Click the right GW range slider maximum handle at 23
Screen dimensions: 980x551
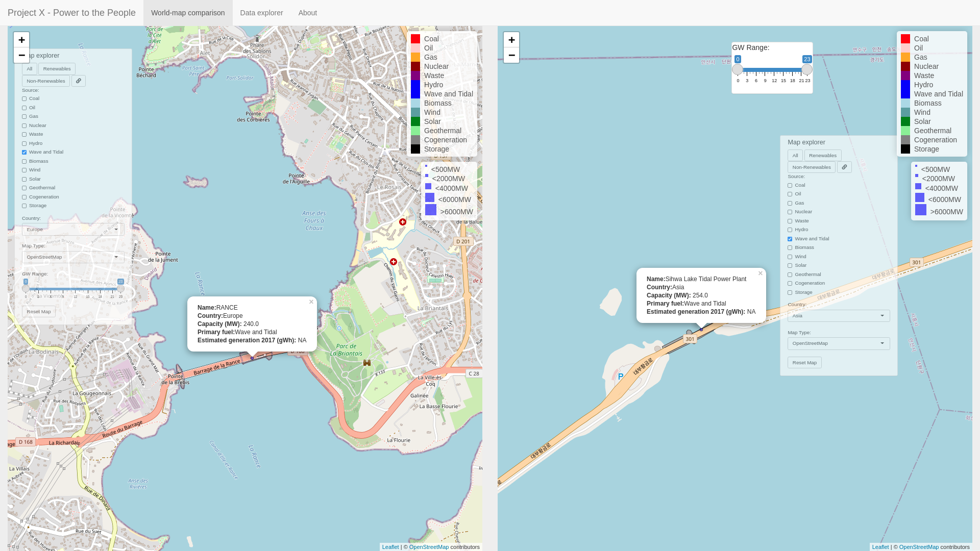coord(807,69)
